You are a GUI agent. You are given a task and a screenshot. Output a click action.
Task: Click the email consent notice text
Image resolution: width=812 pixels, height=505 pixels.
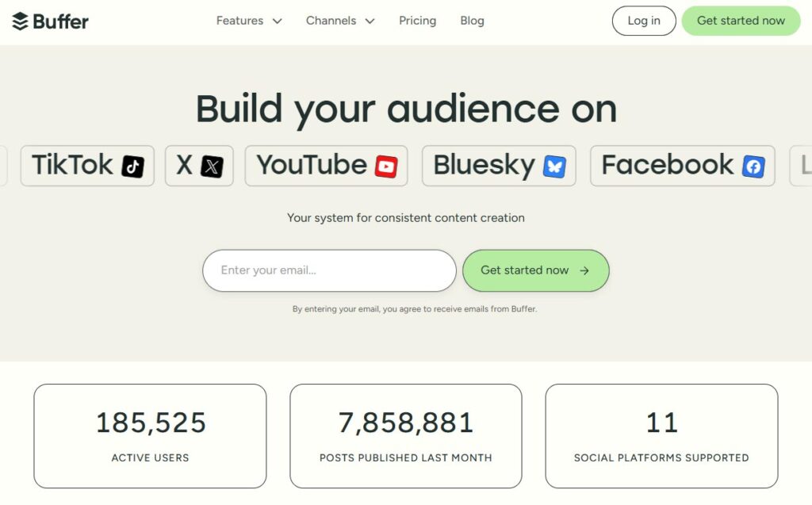pyautogui.click(x=414, y=308)
